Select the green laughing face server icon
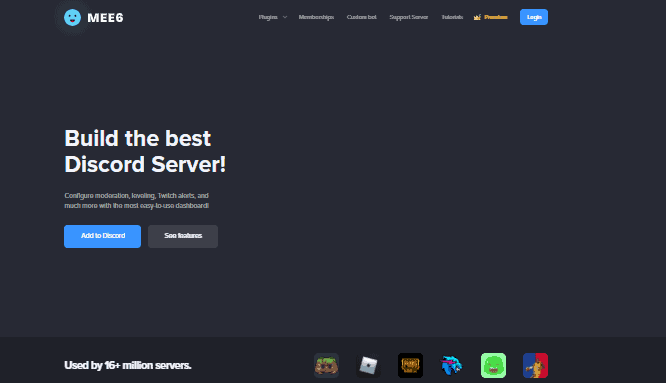The width and height of the screenshot is (666, 383). click(x=493, y=365)
